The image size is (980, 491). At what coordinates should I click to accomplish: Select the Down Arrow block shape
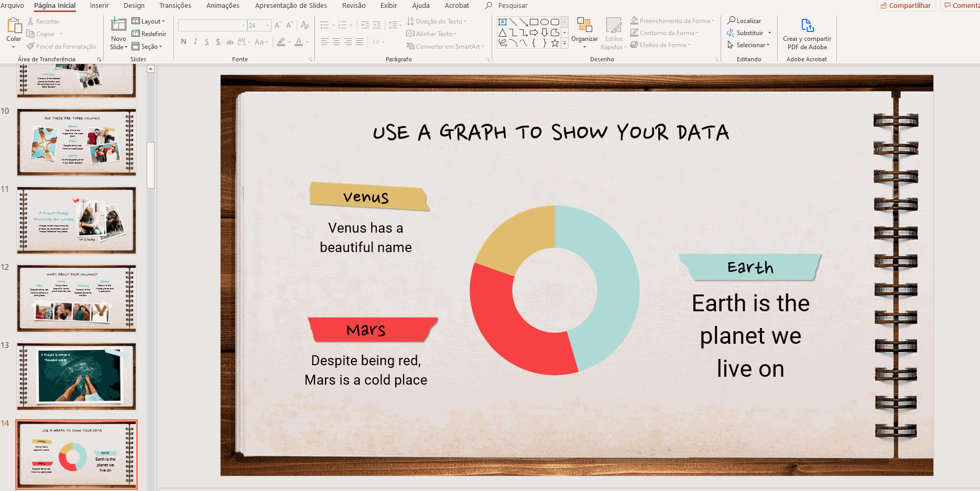click(x=545, y=32)
